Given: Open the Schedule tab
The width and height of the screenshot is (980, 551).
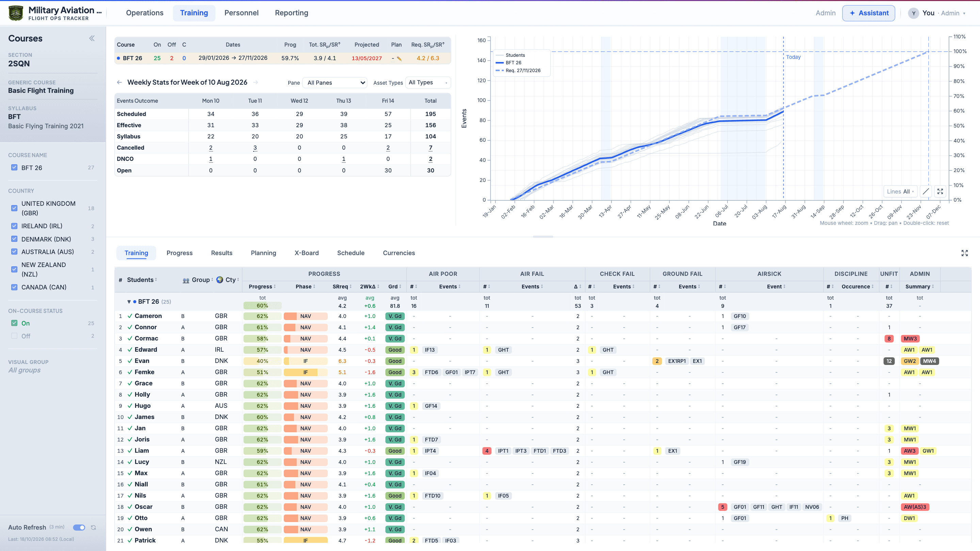Looking at the screenshot, I should 351,253.
